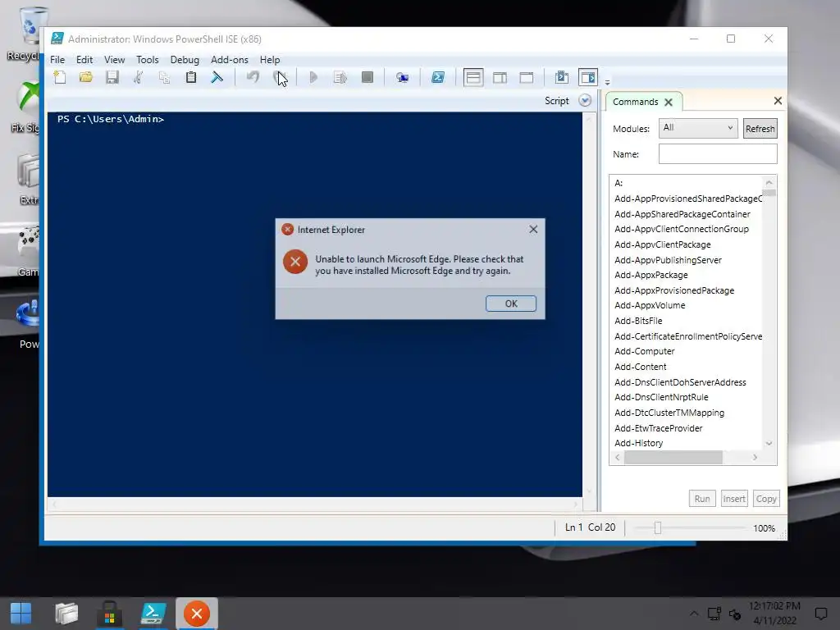Click the red error dialog taskbar icon
This screenshot has width=840, height=630.
[197, 614]
